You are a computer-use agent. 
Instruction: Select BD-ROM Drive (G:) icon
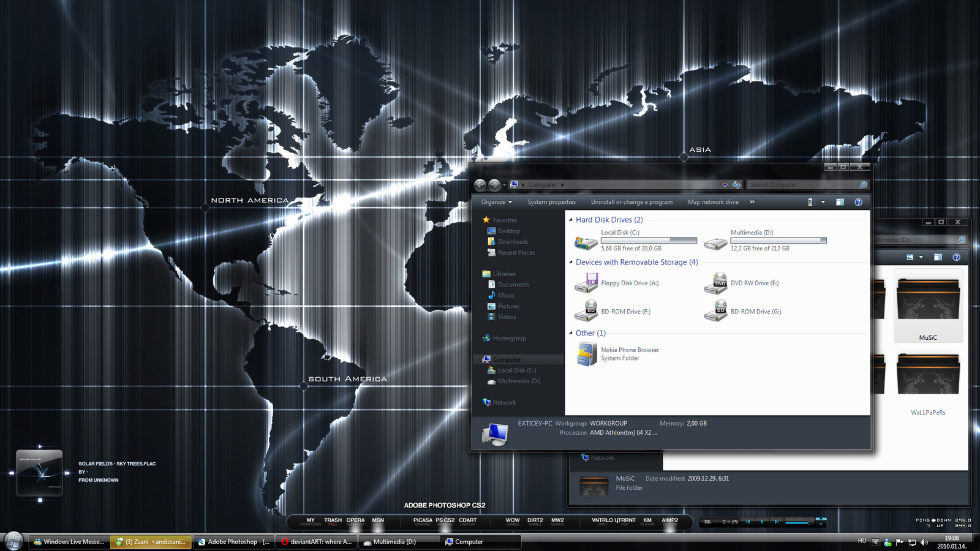[x=715, y=311]
